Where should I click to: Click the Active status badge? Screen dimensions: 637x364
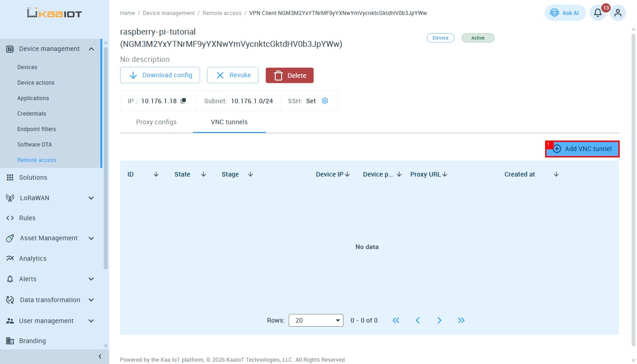(478, 38)
